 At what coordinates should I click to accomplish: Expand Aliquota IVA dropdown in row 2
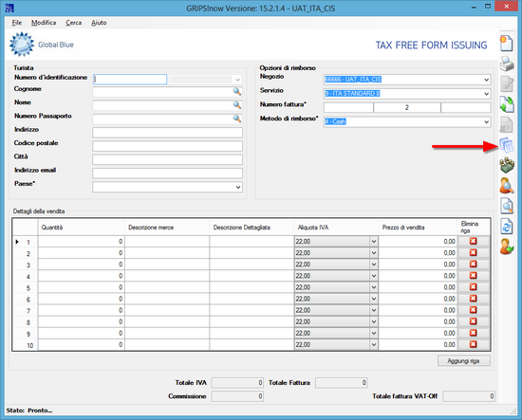click(x=374, y=253)
